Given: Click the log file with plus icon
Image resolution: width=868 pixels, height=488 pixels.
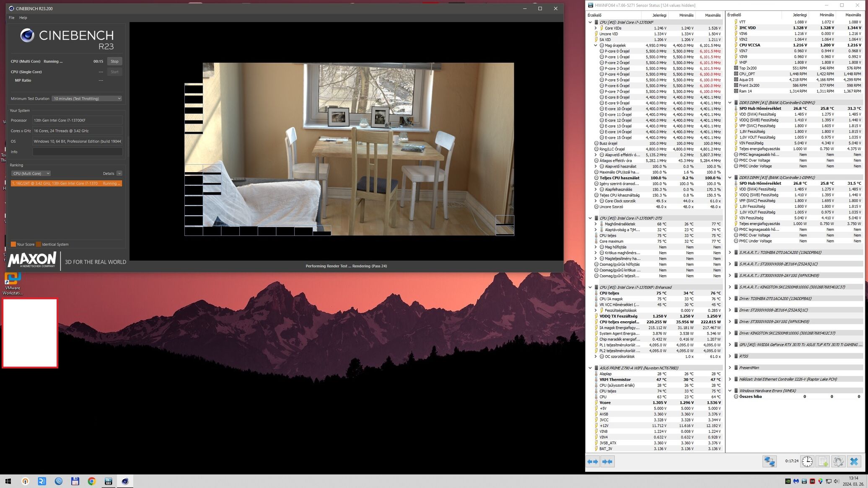Looking at the screenshot, I should pos(823,462).
